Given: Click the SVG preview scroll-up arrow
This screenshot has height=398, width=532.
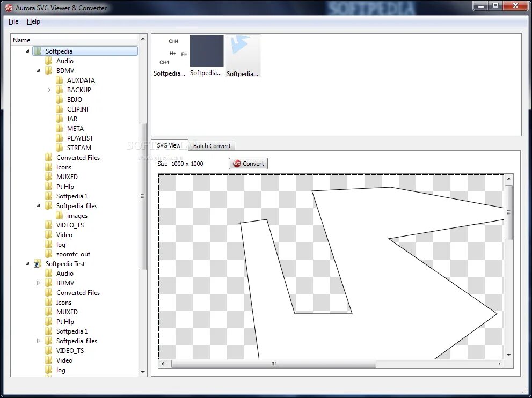Looking at the screenshot, I should click(508, 178).
